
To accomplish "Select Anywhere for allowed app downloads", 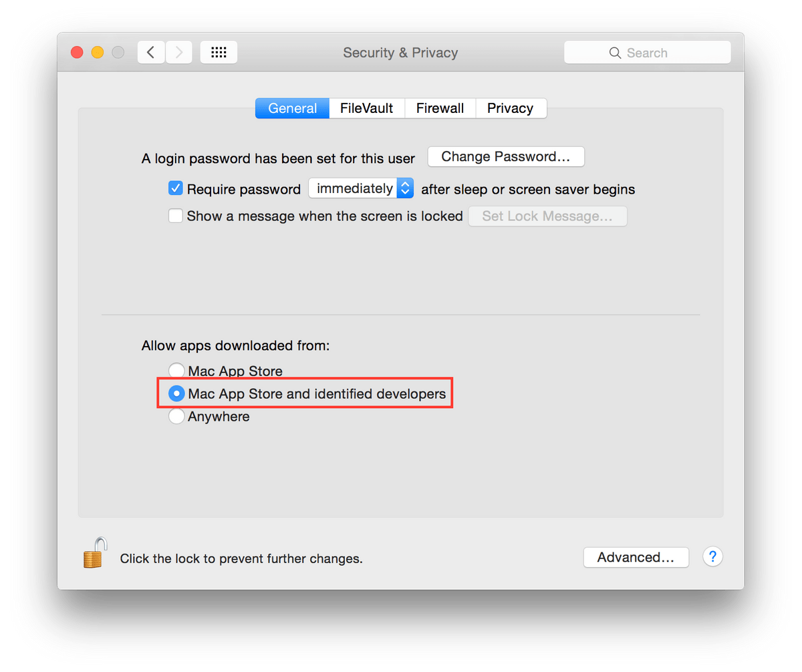I will pyautogui.click(x=176, y=415).
